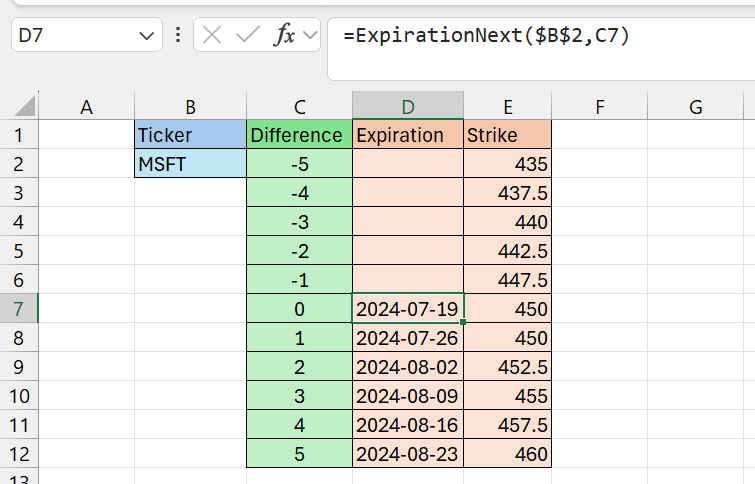755x484 pixels.
Task: Select column G header
Action: click(695, 106)
